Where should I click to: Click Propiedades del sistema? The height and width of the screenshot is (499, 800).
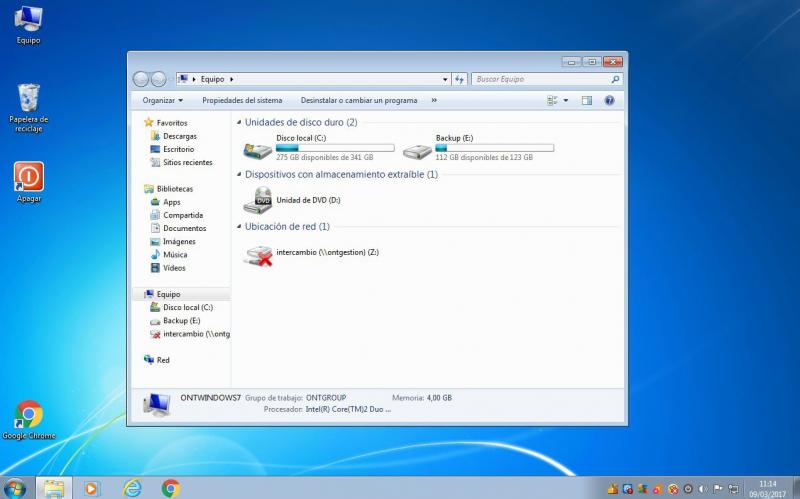pyautogui.click(x=242, y=100)
